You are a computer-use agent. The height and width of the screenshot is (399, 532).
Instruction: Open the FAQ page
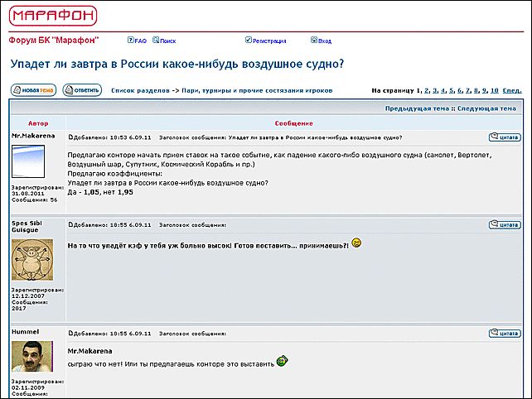tap(140, 41)
